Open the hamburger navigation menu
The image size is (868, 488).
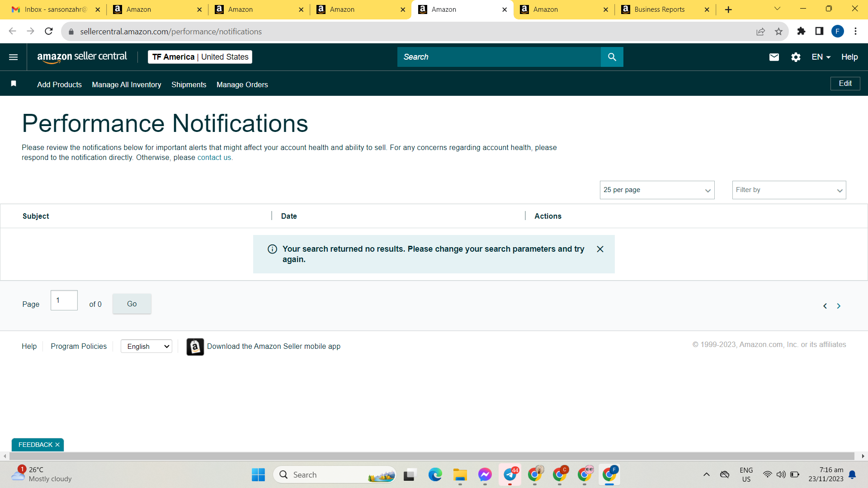(13, 57)
